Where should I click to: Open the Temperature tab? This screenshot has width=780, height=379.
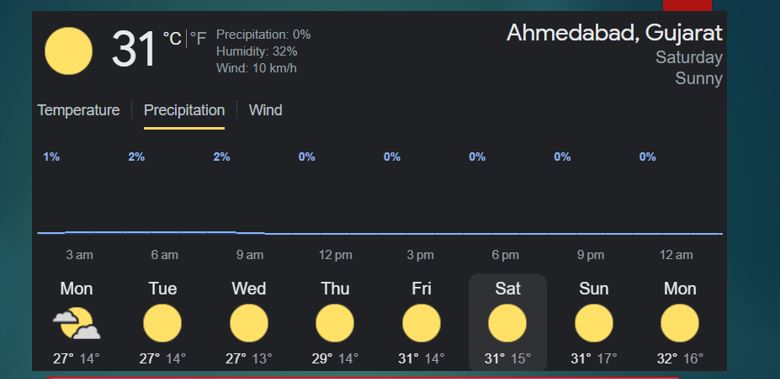[79, 110]
